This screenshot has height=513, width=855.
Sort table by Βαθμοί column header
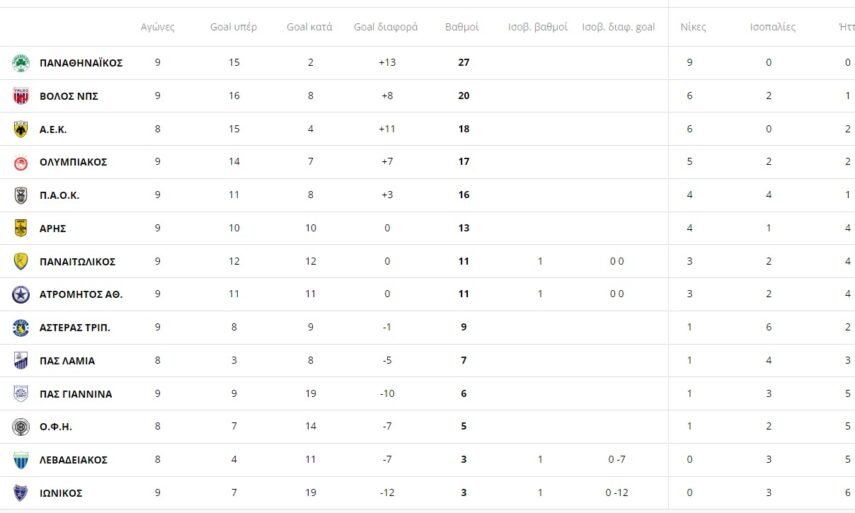(x=462, y=27)
